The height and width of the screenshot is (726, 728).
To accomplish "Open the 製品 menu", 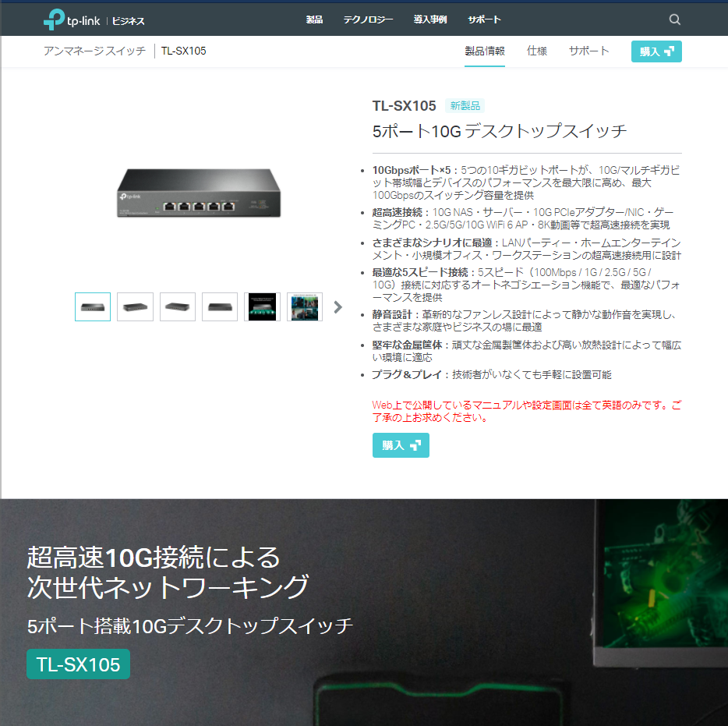I will click(314, 19).
